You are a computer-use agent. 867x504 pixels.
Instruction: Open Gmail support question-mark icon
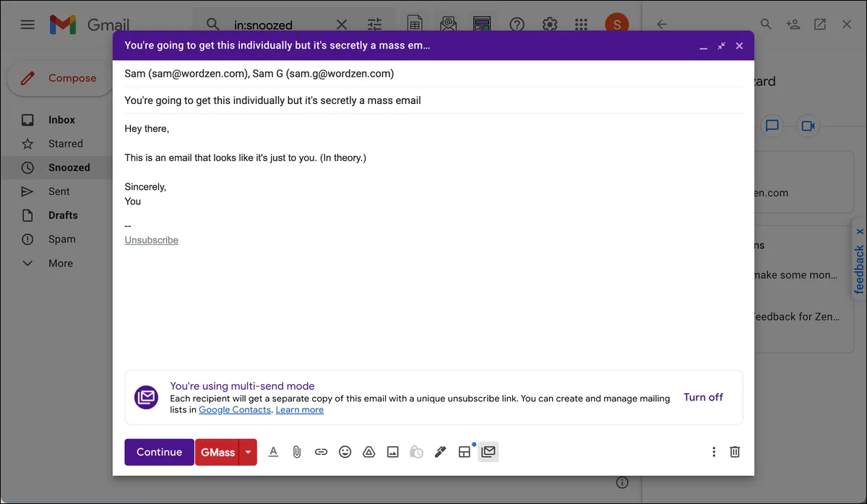pos(517,25)
